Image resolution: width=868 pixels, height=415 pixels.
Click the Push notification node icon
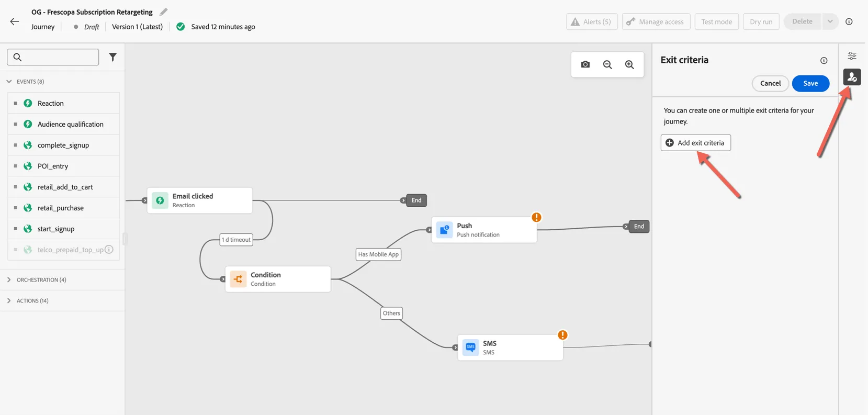(444, 230)
